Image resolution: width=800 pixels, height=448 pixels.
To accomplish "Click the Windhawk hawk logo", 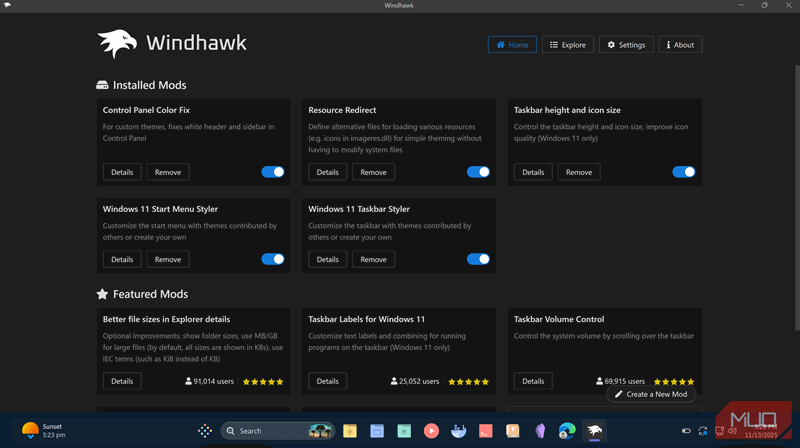I will [x=117, y=43].
